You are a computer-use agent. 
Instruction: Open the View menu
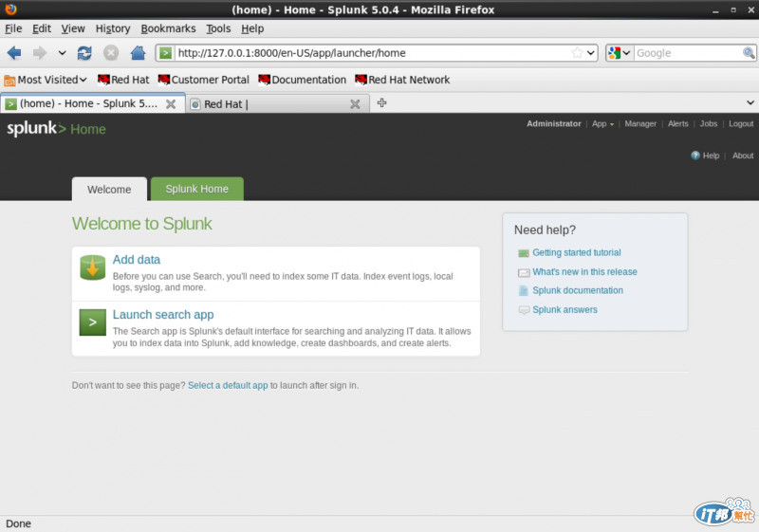point(73,28)
